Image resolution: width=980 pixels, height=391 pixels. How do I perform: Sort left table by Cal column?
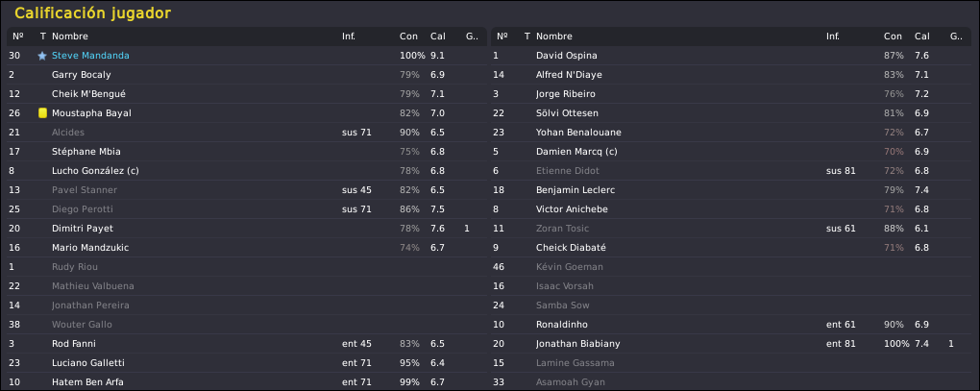(437, 37)
